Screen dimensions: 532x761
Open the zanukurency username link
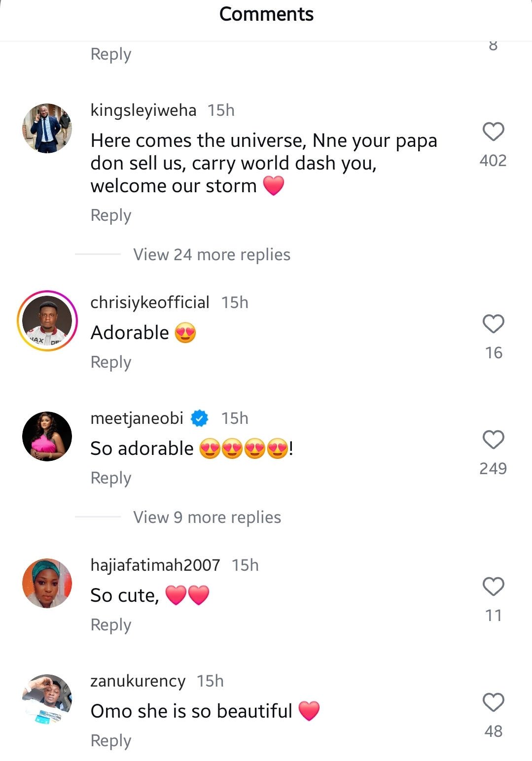(138, 681)
